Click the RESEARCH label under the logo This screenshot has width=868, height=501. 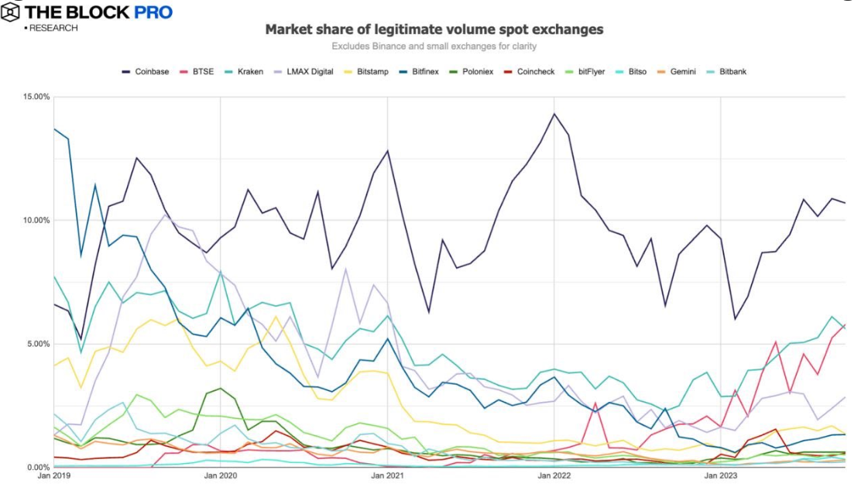click(x=53, y=28)
